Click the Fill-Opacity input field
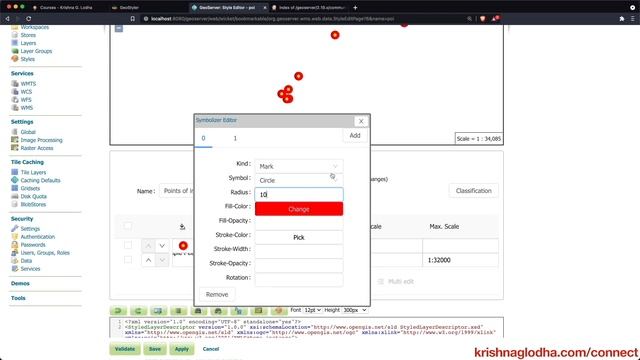 click(299, 223)
